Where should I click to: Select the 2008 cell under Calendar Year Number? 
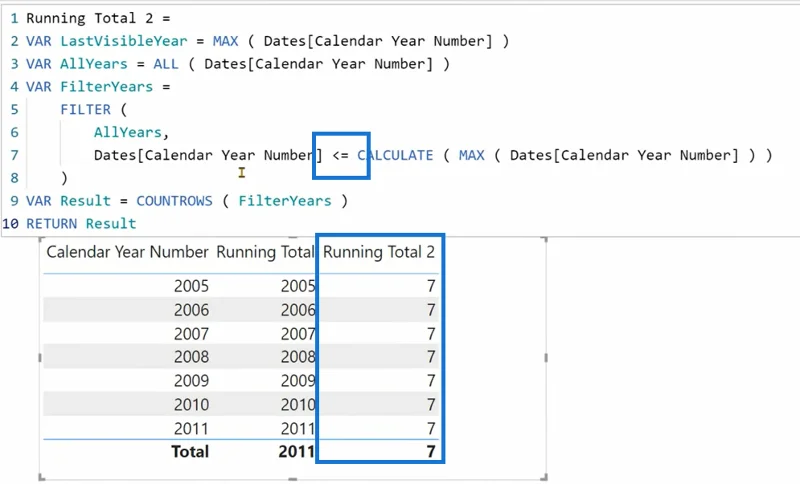click(191, 356)
